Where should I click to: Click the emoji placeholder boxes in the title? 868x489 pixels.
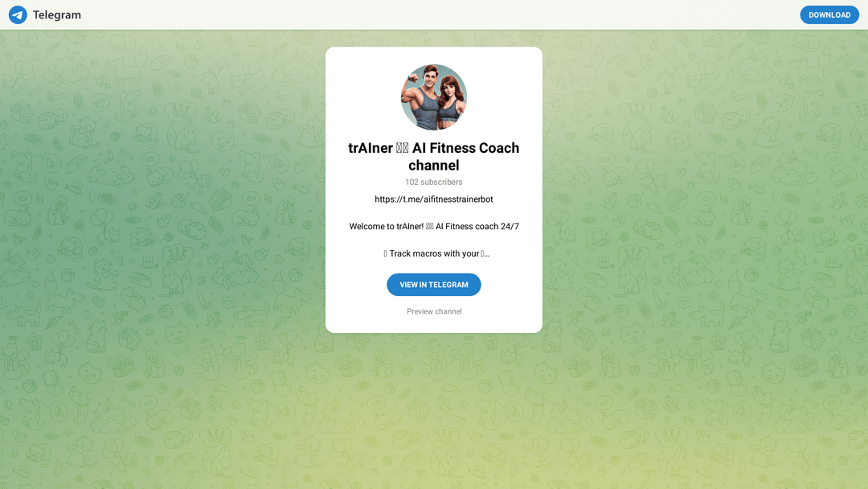tap(403, 149)
